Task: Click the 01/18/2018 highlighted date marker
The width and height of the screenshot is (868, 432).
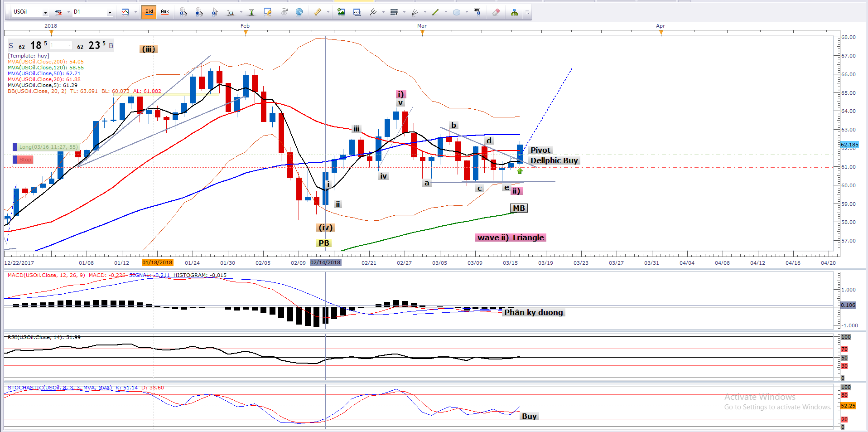Action: pyautogui.click(x=157, y=262)
